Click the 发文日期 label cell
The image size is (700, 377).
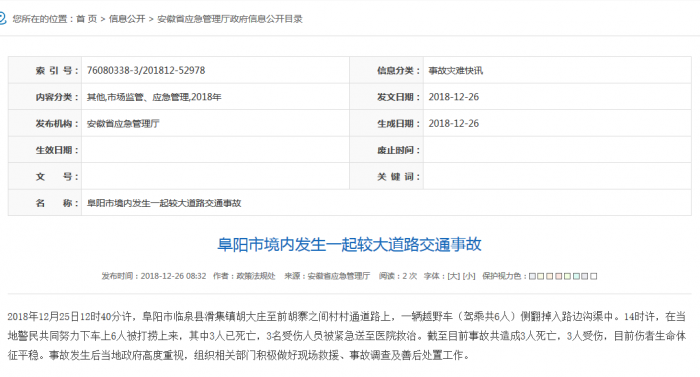[x=387, y=97]
